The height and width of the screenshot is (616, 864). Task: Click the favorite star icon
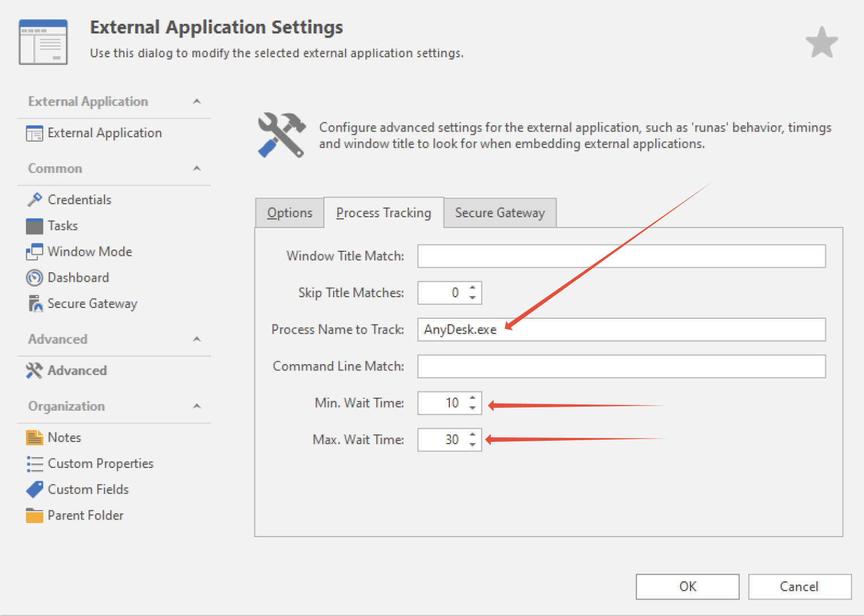pyautogui.click(x=821, y=43)
